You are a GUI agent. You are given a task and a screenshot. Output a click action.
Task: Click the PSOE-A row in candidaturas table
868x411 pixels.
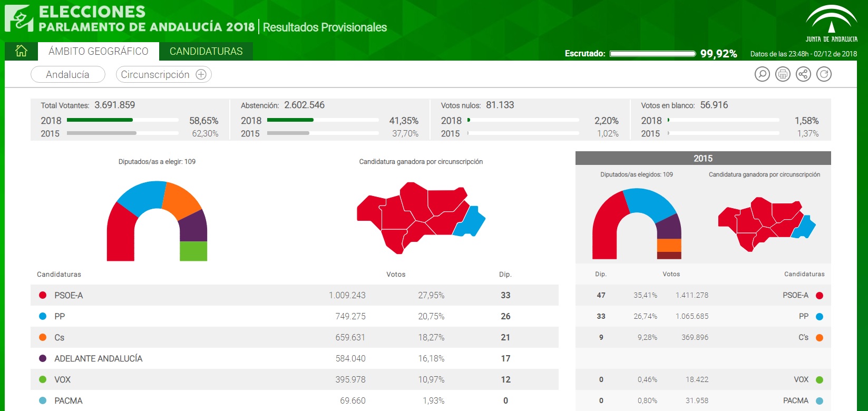[x=294, y=295]
